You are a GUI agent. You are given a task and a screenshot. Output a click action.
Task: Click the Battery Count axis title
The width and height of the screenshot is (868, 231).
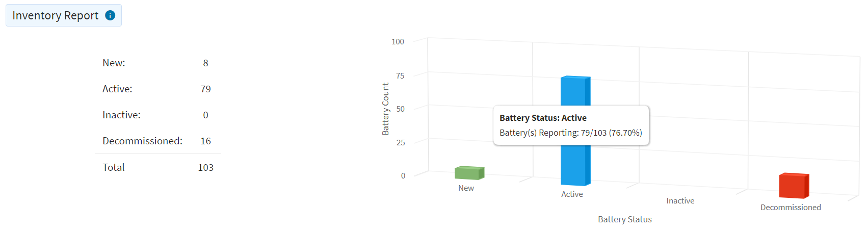tap(385, 109)
